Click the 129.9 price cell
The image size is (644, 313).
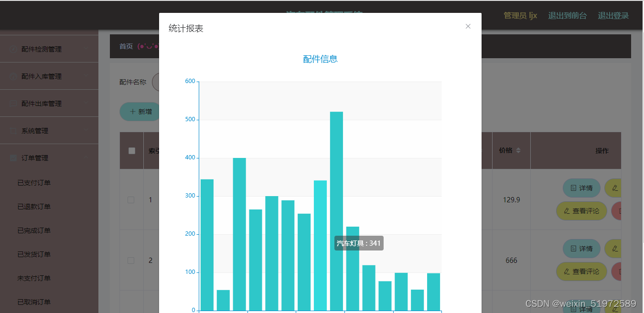pos(511,200)
